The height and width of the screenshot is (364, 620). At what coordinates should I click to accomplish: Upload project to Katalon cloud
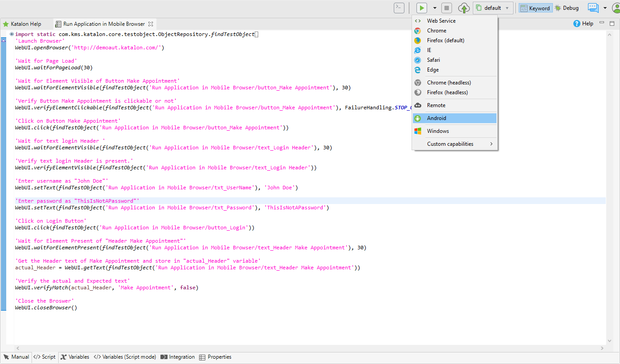pyautogui.click(x=464, y=8)
